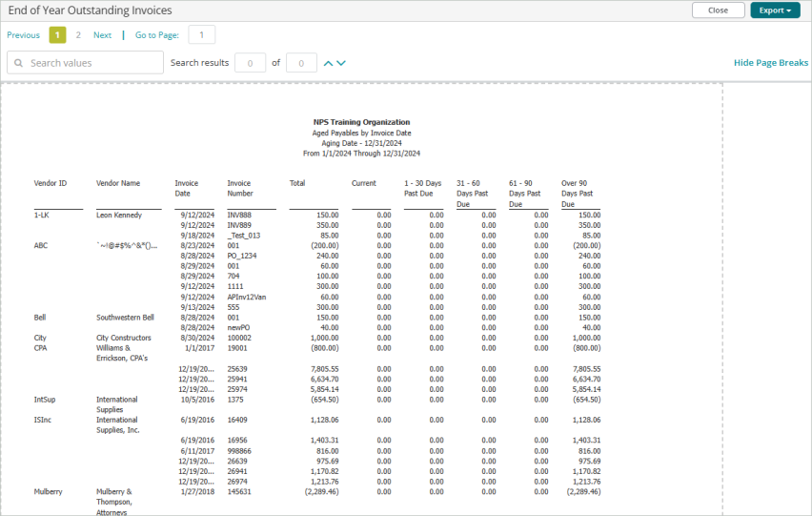Click the Leon Kennedy vendor name

(x=118, y=216)
